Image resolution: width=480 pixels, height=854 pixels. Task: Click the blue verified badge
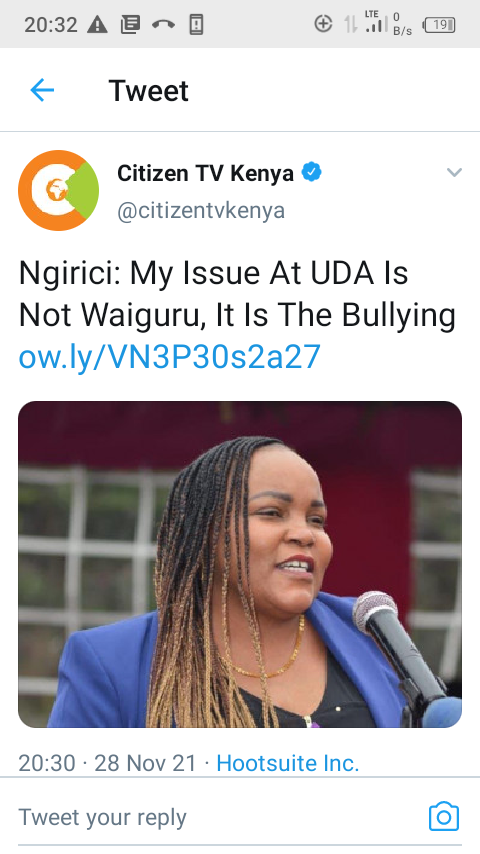click(312, 173)
